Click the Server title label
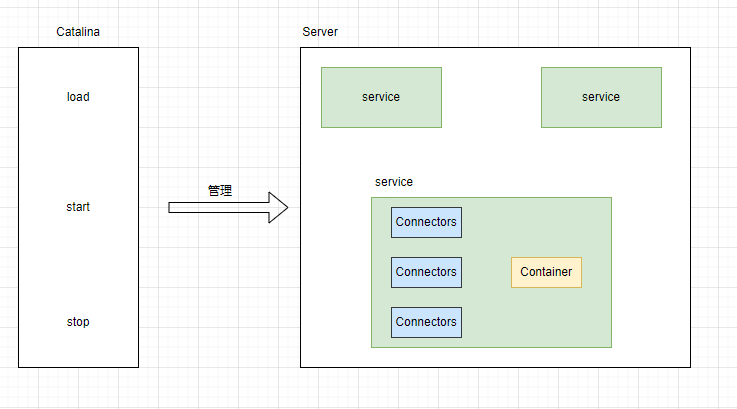This screenshot has height=409, width=737. (x=320, y=32)
